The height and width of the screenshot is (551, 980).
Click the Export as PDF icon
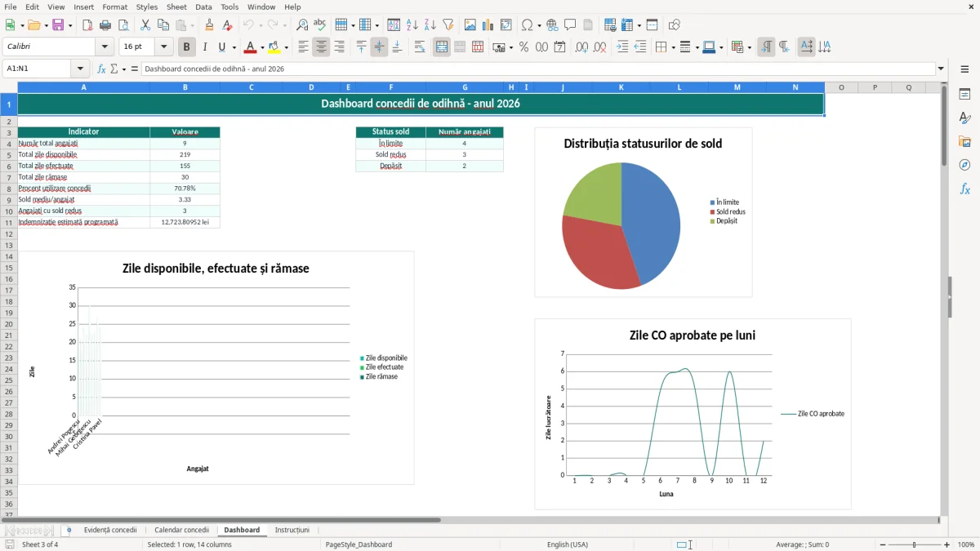87,25
